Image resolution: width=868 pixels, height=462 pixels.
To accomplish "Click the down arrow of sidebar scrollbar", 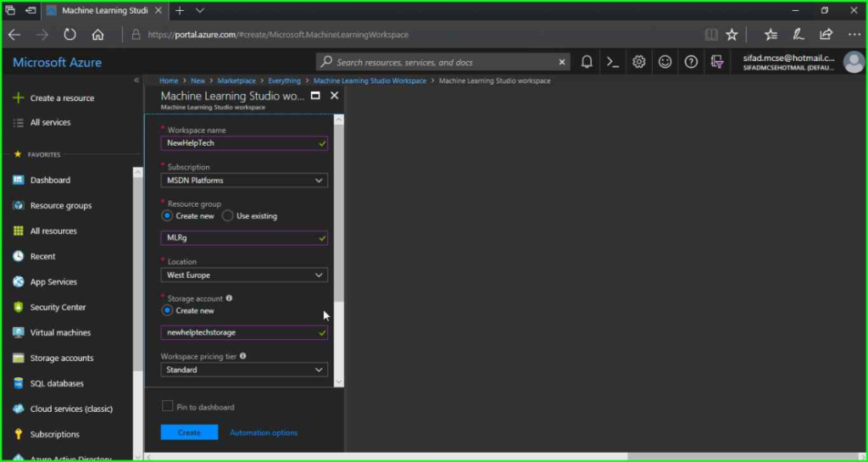I will [x=138, y=456].
